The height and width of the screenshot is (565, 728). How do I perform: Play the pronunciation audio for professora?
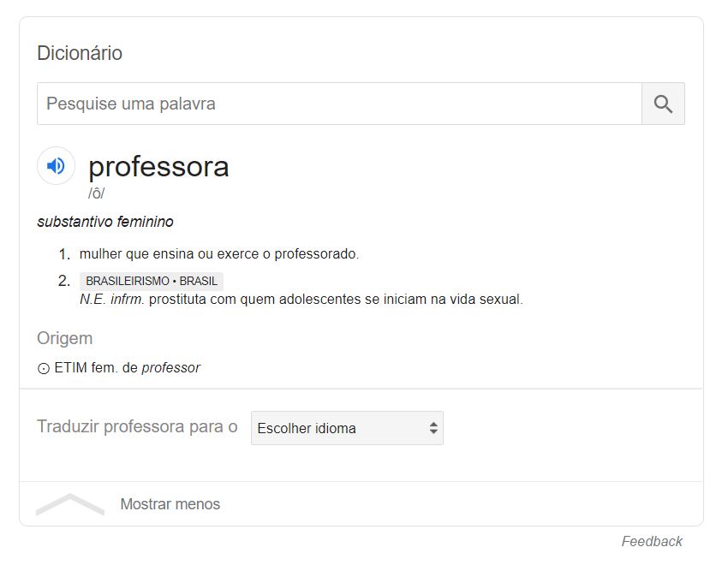(x=56, y=166)
